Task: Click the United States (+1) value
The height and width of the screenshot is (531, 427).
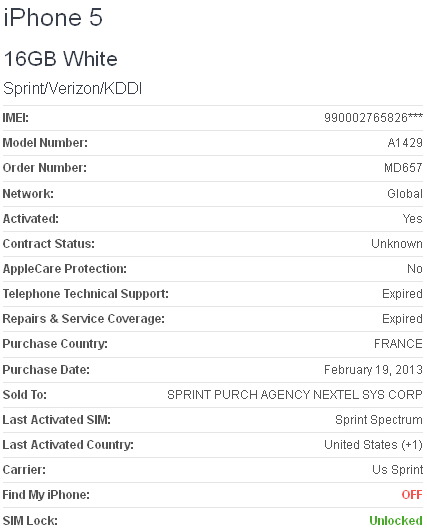Action: pyautogui.click(x=373, y=445)
